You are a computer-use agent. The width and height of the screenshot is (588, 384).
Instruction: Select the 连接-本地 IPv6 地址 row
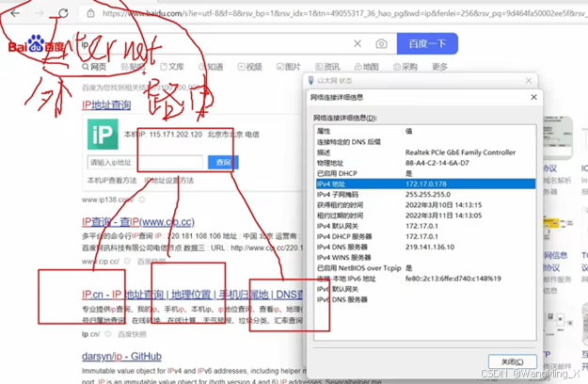(425, 279)
